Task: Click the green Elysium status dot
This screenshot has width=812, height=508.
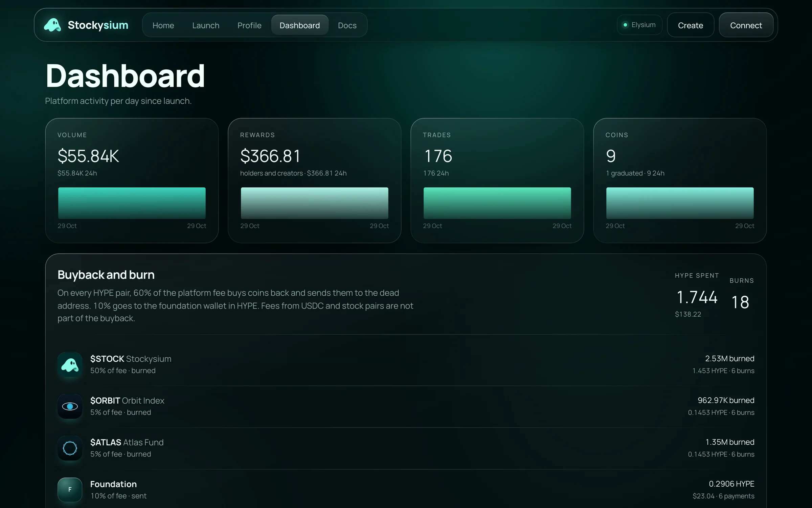Action: 625,25
